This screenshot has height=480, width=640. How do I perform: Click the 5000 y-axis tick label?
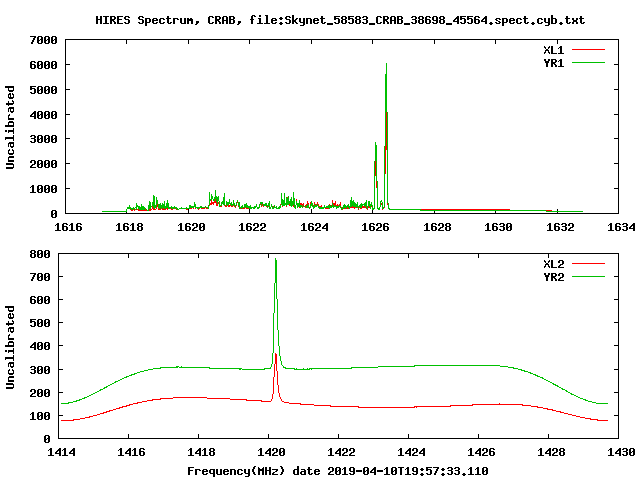[43, 90]
